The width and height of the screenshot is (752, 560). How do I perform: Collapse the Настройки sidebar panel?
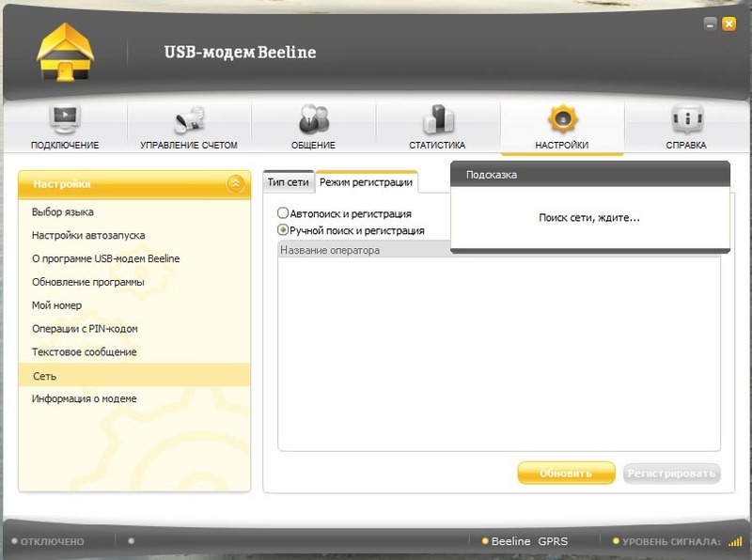pos(236,183)
